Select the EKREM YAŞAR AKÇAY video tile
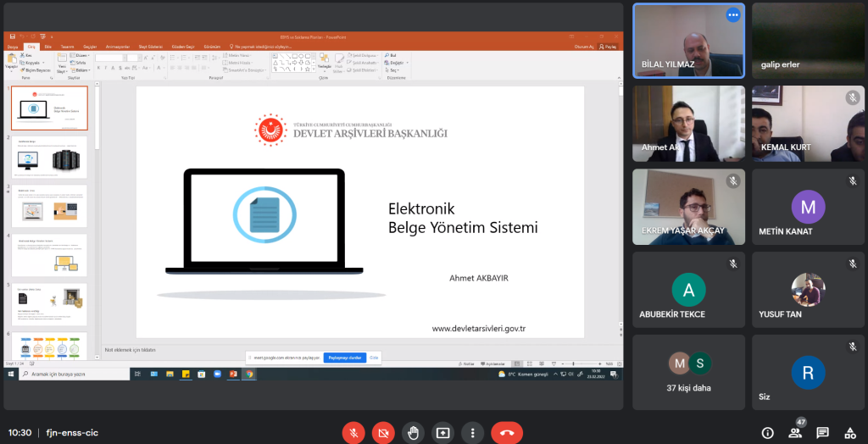This screenshot has height=444, width=868. (x=688, y=207)
